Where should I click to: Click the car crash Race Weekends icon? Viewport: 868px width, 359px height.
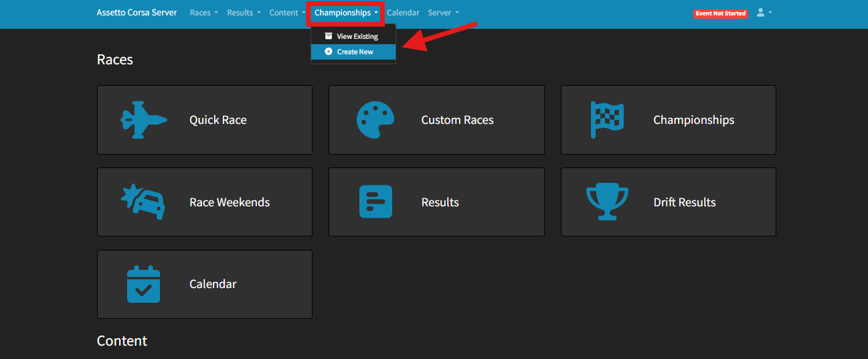(x=143, y=202)
